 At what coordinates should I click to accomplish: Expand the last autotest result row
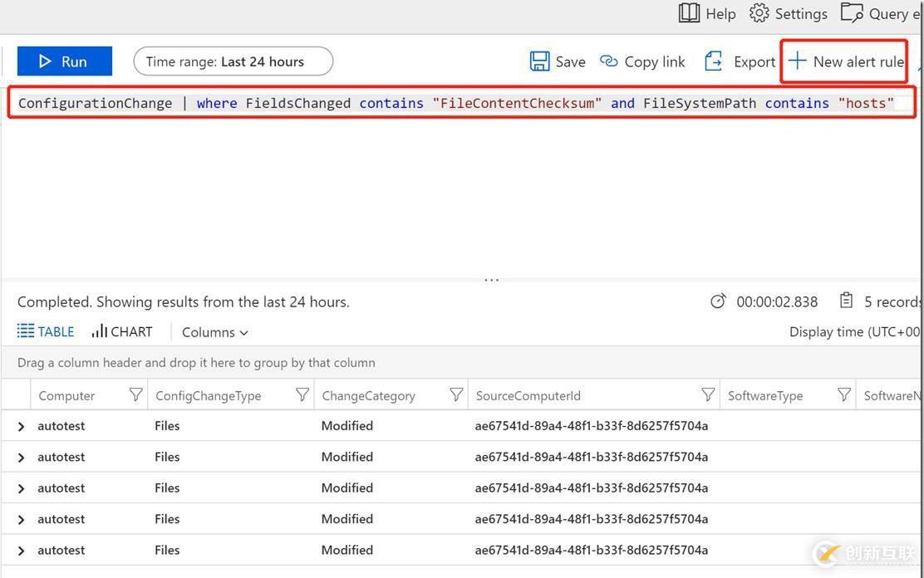pyautogui.click(x=20, y=550)
